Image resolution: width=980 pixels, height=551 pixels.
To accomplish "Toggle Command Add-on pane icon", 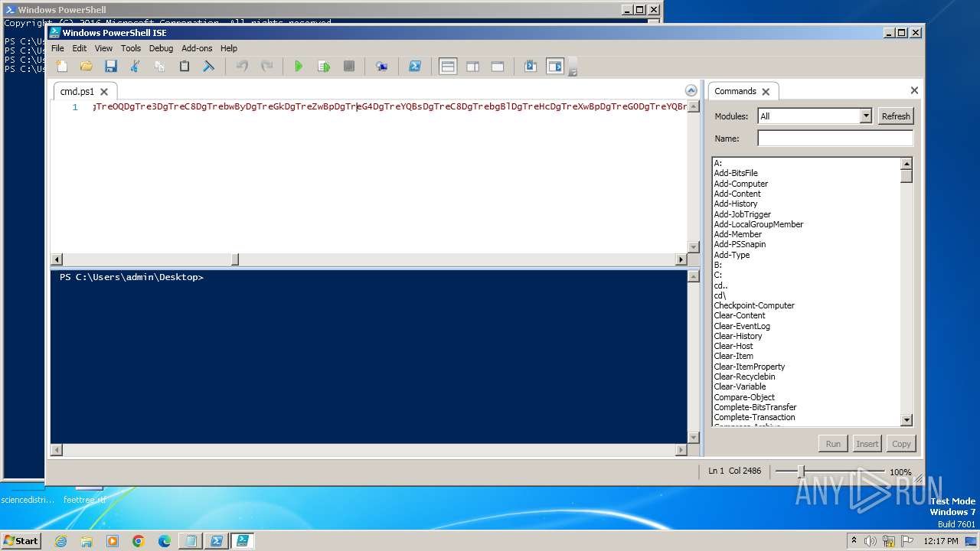I will [554, 67].
